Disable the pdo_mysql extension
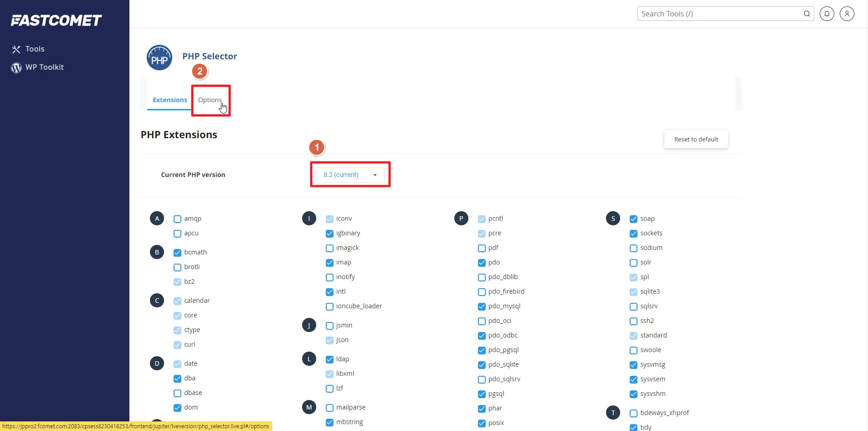Image resolution: width=868 pixels, height=431 pixels. (x=482, y=306)
